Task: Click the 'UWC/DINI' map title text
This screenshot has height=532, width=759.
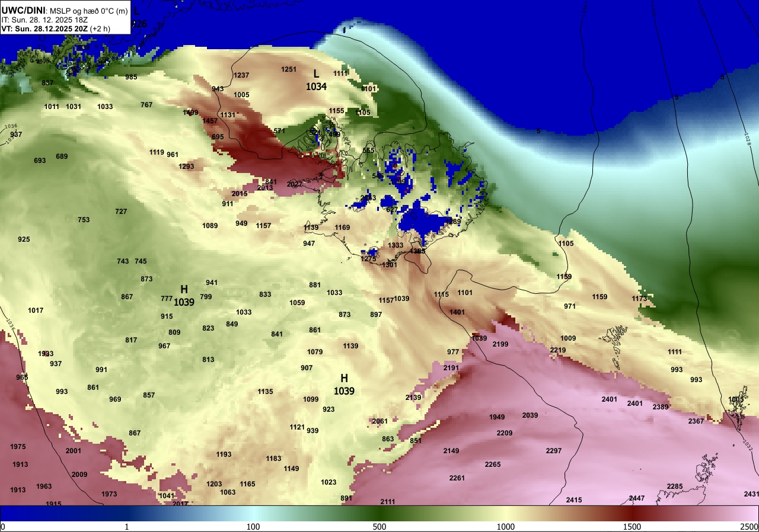Action: [23, 10]
